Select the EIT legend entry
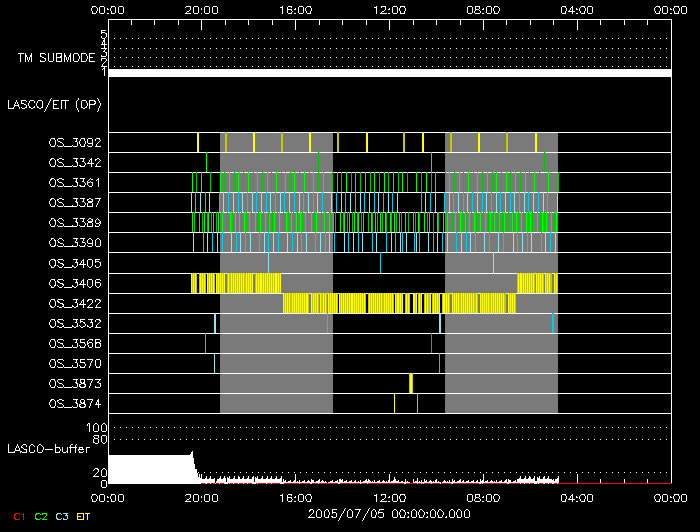700x532 pixels. 84,516
